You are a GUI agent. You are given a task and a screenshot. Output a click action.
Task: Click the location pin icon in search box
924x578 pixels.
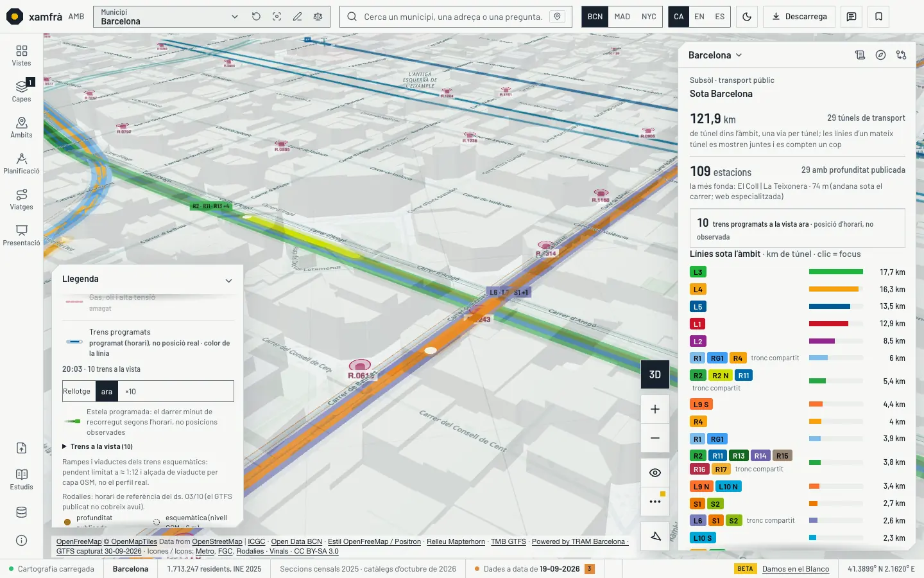558,17
